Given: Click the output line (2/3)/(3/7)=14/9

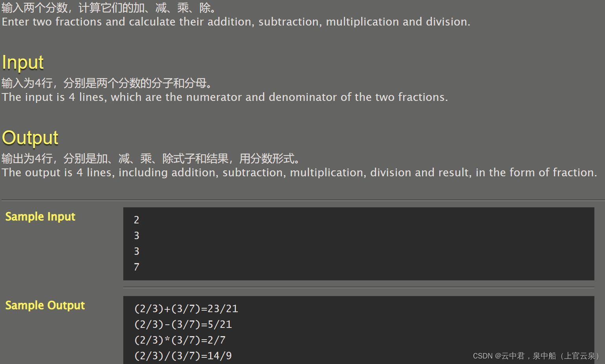Looking at the screenshot, I should pyautogui.click(x=183, y=356).
